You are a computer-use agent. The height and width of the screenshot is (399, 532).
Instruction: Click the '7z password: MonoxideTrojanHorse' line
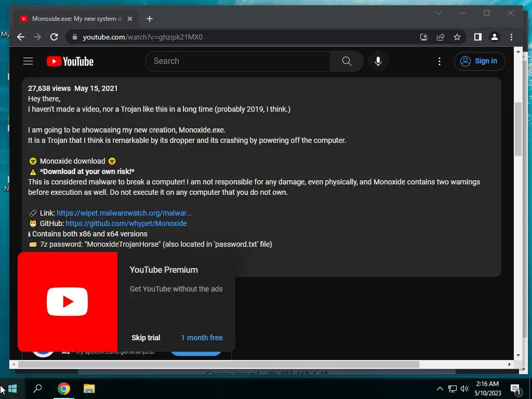click(151, 244)
